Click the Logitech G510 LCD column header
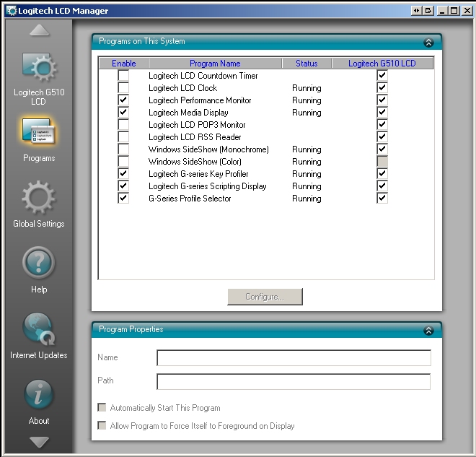The image size is (476, 457). point(382,64)
